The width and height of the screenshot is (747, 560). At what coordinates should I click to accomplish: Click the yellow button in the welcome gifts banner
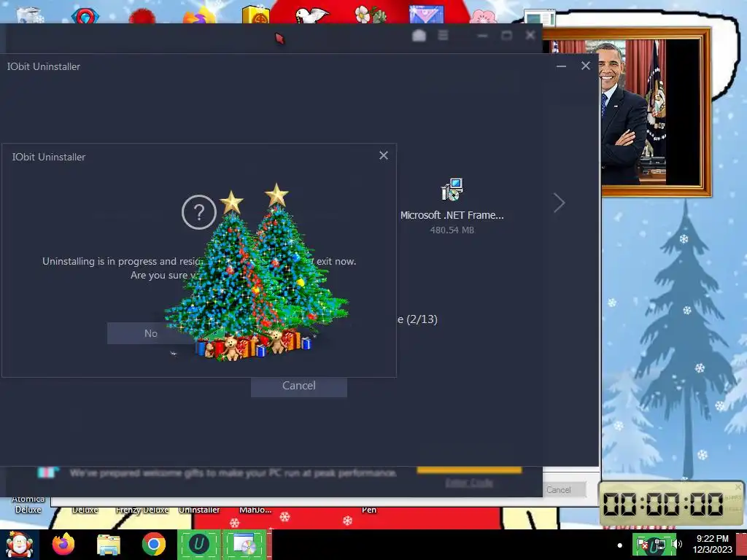(x=469, y=470)
